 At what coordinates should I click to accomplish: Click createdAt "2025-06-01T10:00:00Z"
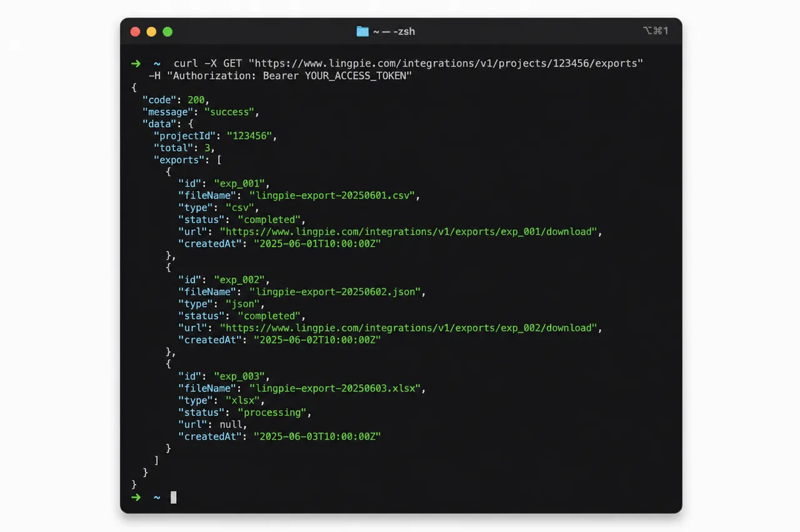[317, 244]
